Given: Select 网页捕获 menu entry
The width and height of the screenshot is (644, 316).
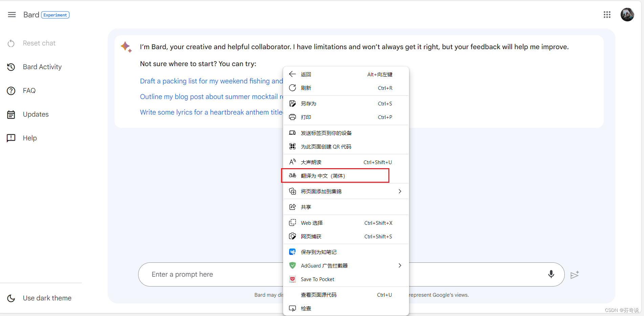Looking at the screenshot, I should [x=346, y=236].
